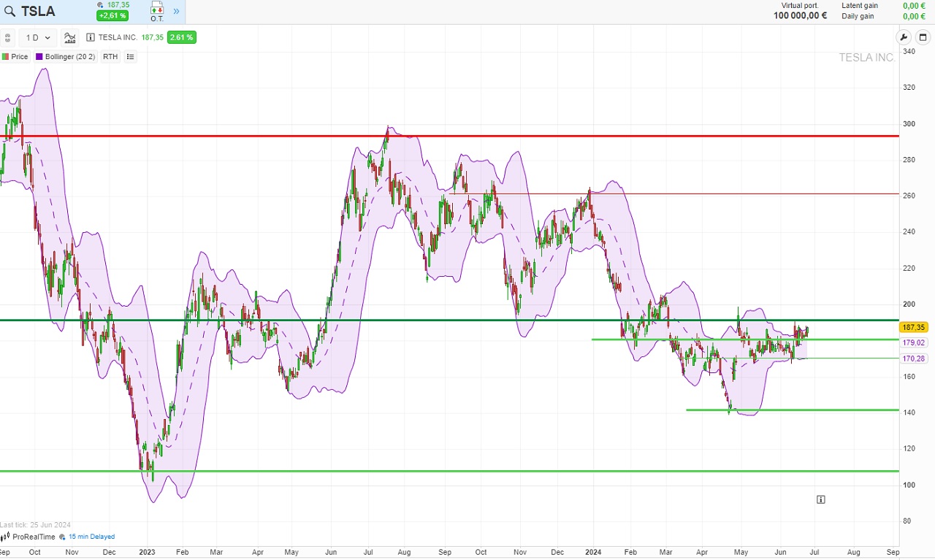Expand the double-chevron arrows next to O.T.
The height and width of the screenshot is (560, 935).
click(x=176, y=11)
